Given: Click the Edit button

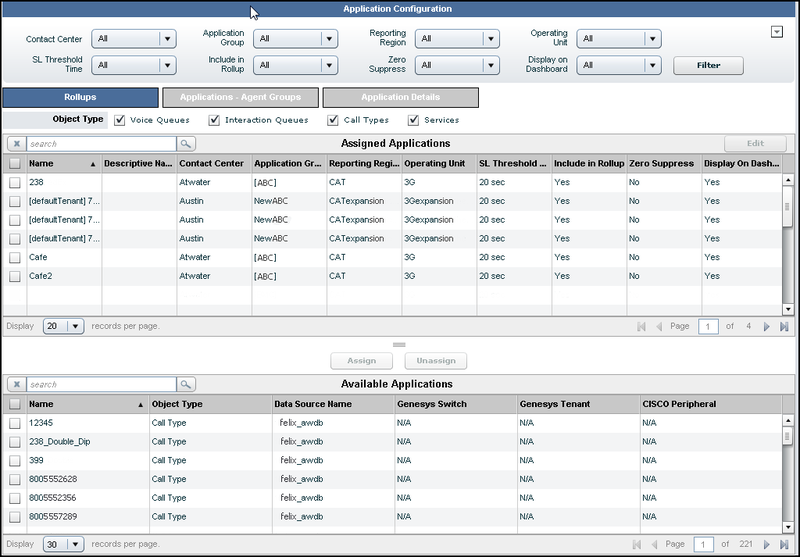Looking at the screenshot, I should (x=755, y=144).
